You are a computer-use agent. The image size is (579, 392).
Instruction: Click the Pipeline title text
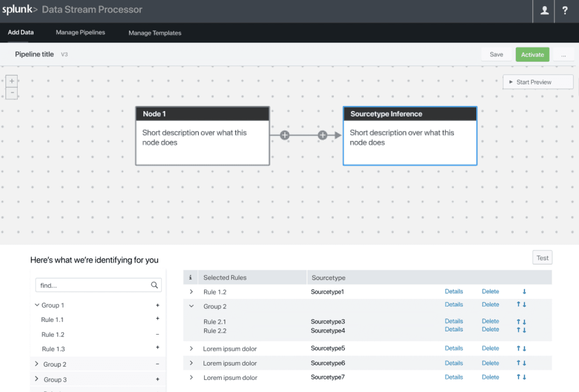tap(35, 54)
